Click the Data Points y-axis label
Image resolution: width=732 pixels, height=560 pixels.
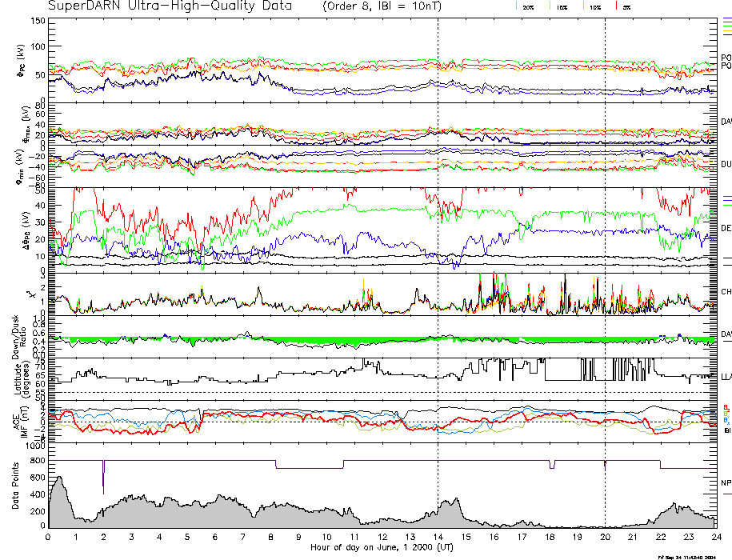click(x=16, y=491)
